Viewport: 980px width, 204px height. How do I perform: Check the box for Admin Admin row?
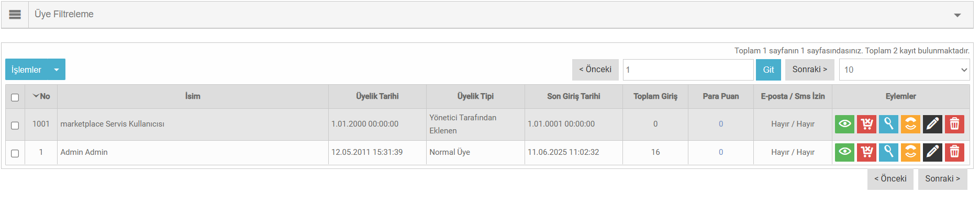[x=15, y=153]
